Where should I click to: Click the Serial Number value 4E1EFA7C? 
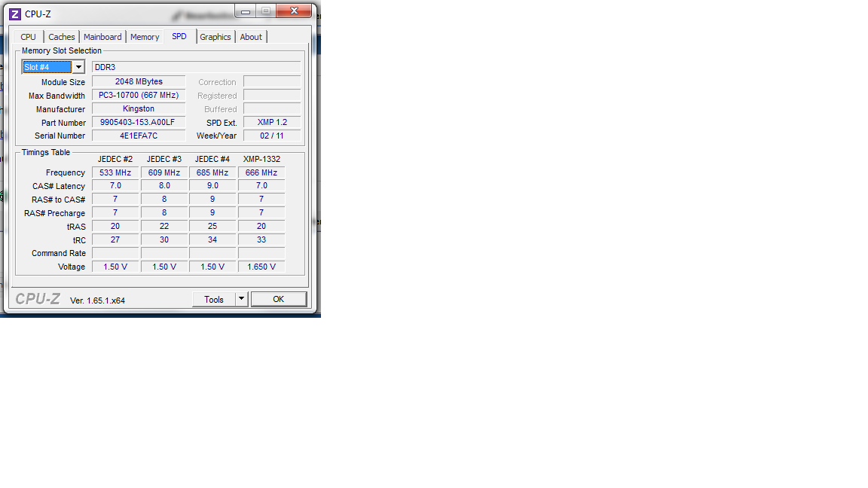(139, 136)
